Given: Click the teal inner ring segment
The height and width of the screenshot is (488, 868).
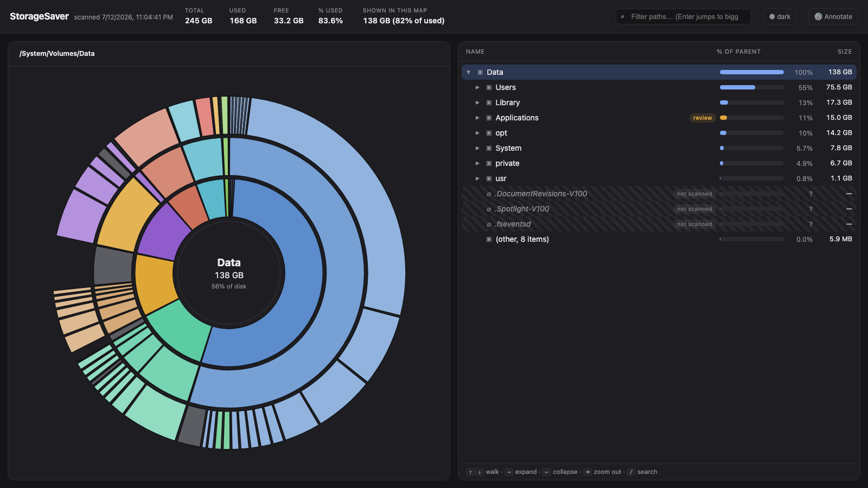Looking at the screenshot, I should pos(213,199).
